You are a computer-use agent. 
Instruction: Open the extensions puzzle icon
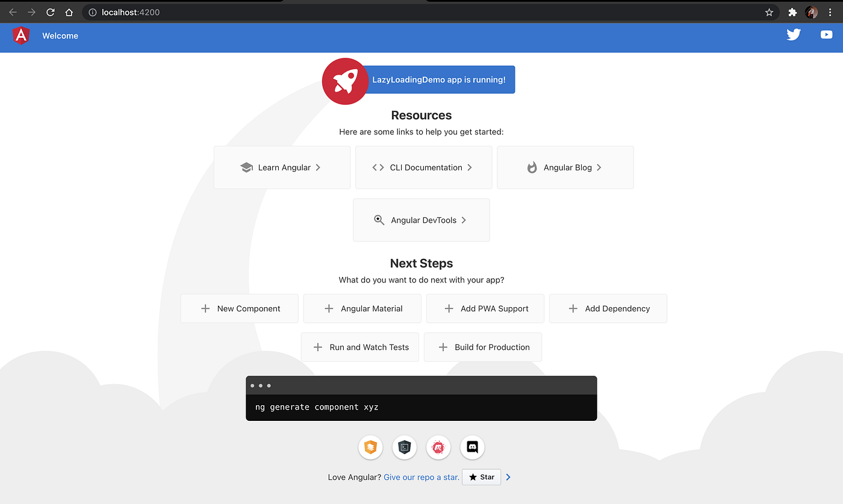point(792,12)
